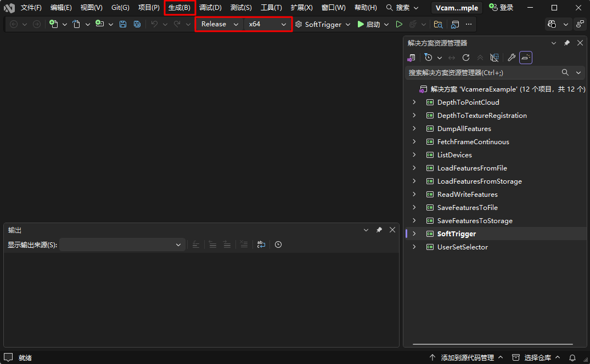Click the pending changes filter clock icon

428,58
